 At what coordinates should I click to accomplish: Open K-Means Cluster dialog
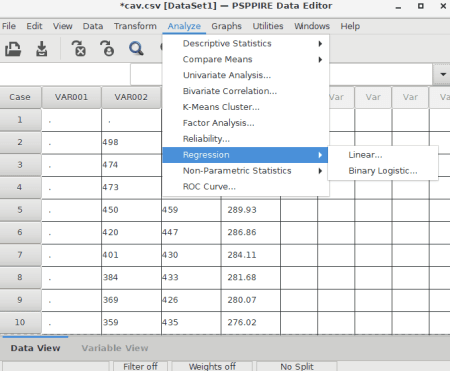click(246, 107)
